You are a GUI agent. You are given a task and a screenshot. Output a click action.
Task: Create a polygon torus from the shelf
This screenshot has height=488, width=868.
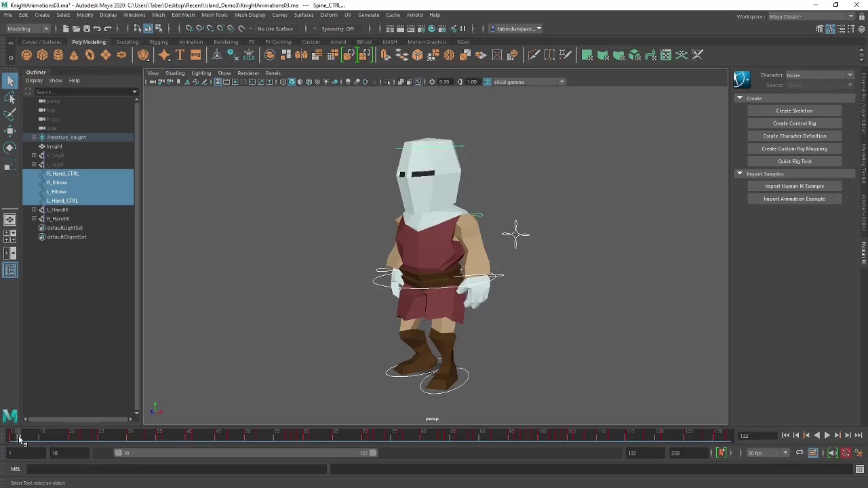90,55
